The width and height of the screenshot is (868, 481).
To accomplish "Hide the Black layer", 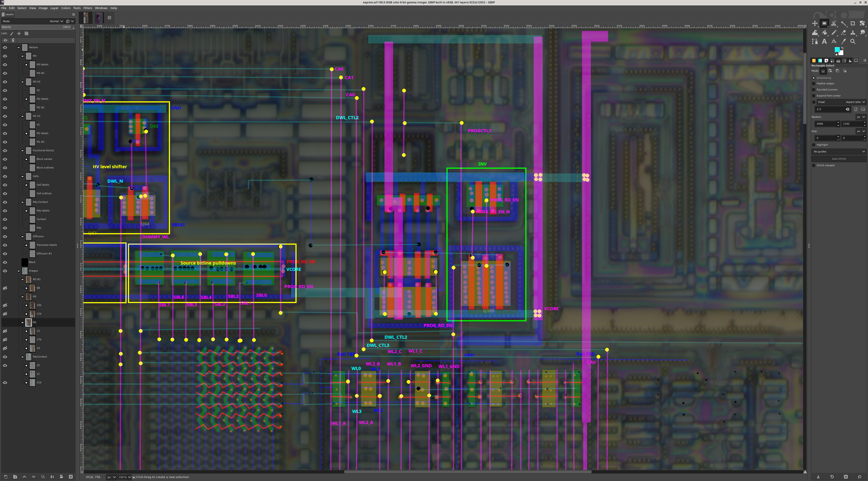I will point(5,262).
